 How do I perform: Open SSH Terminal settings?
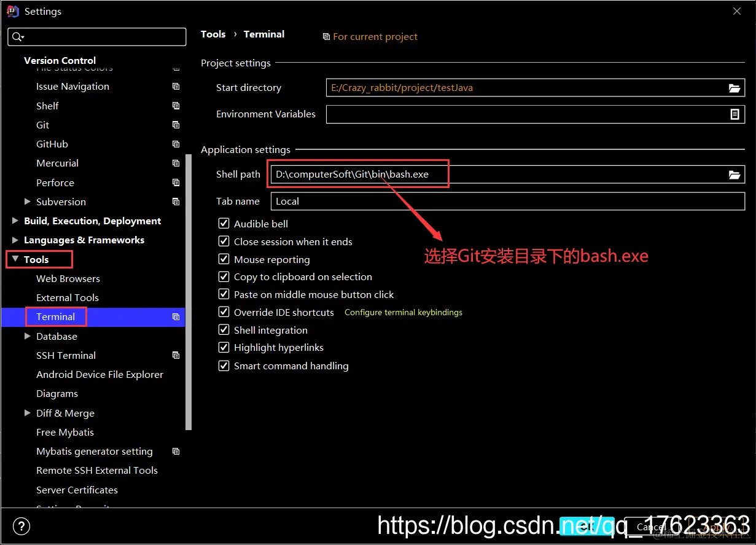point(66,355)
